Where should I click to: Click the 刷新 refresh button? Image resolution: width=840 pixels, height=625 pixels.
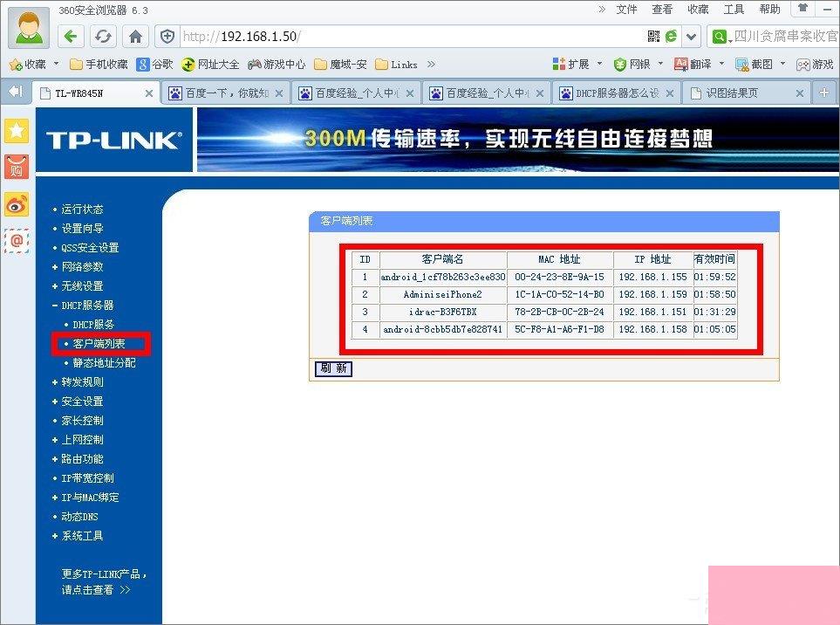coord(333,368)
